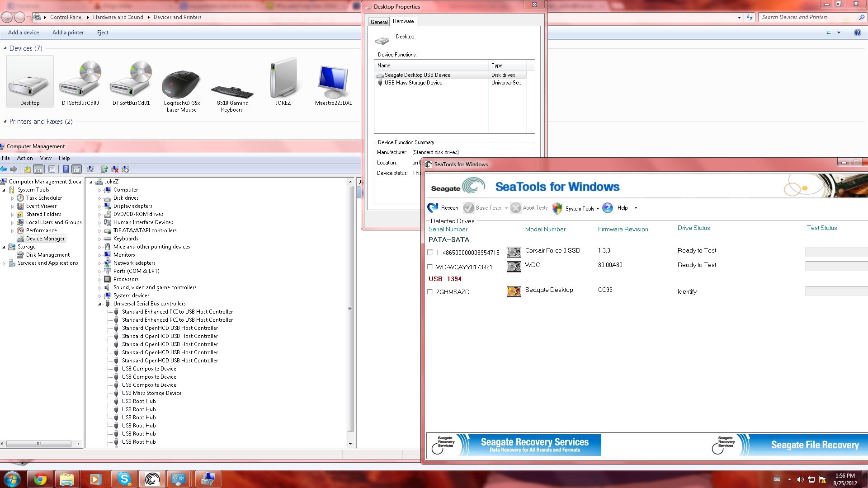Click the Forward arrow in Computer Management toolbar

[14, 169]
